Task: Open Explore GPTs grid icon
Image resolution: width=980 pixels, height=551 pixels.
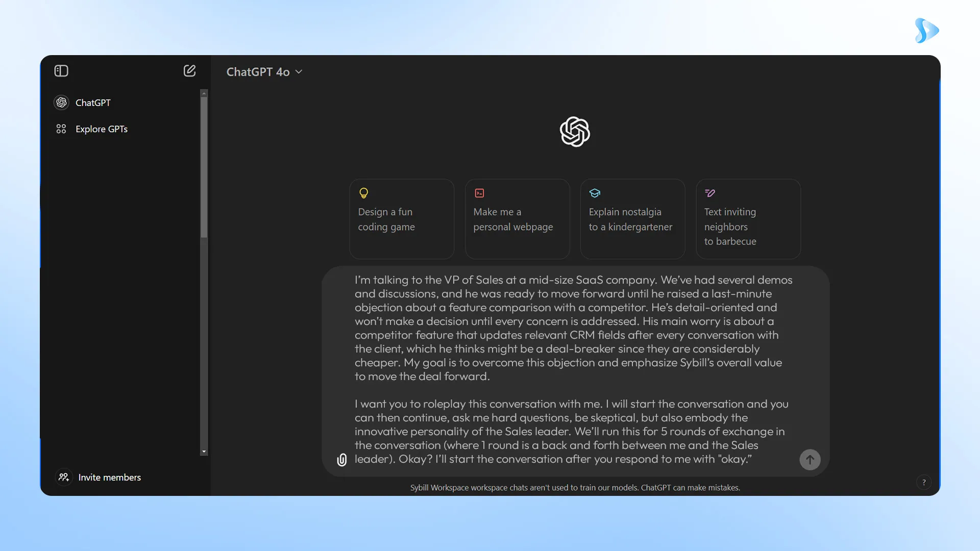Action: tap(61, 129)
